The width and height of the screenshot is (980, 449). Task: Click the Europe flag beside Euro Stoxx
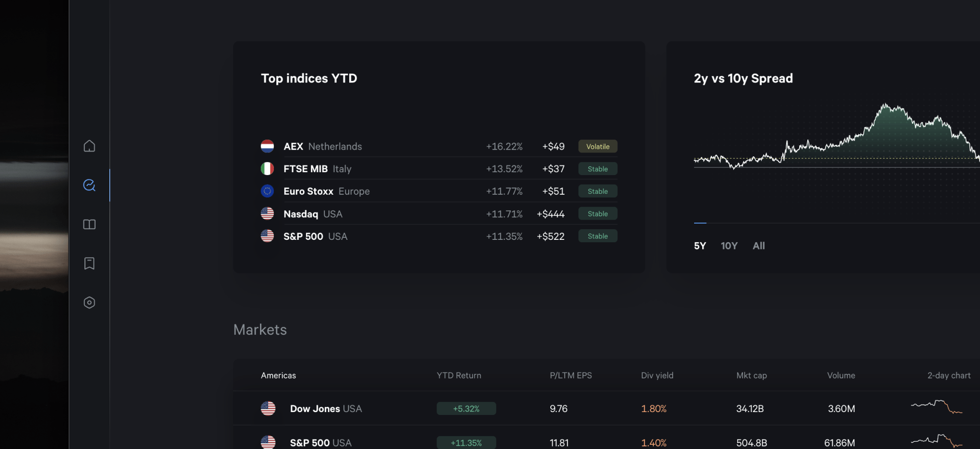point(267,191)
